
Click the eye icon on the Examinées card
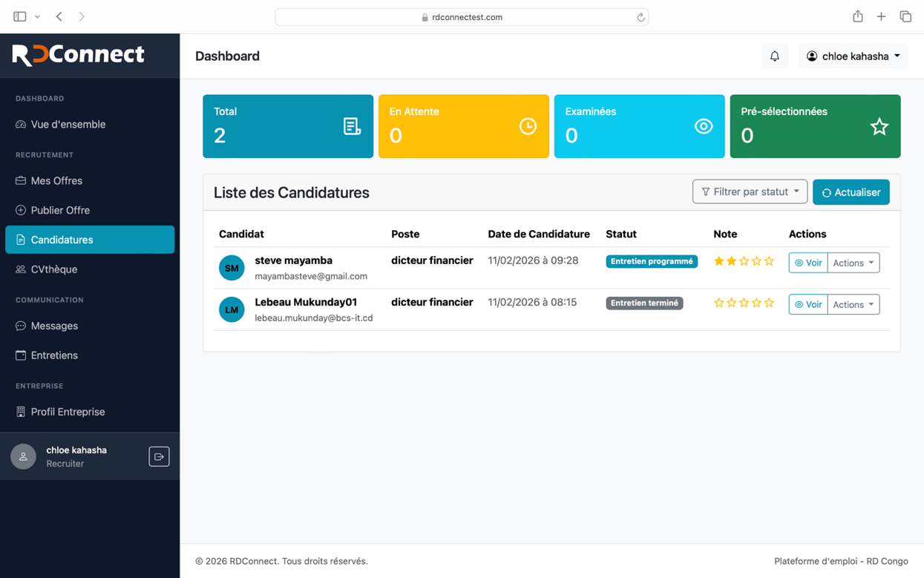click(x=703, y=126)
